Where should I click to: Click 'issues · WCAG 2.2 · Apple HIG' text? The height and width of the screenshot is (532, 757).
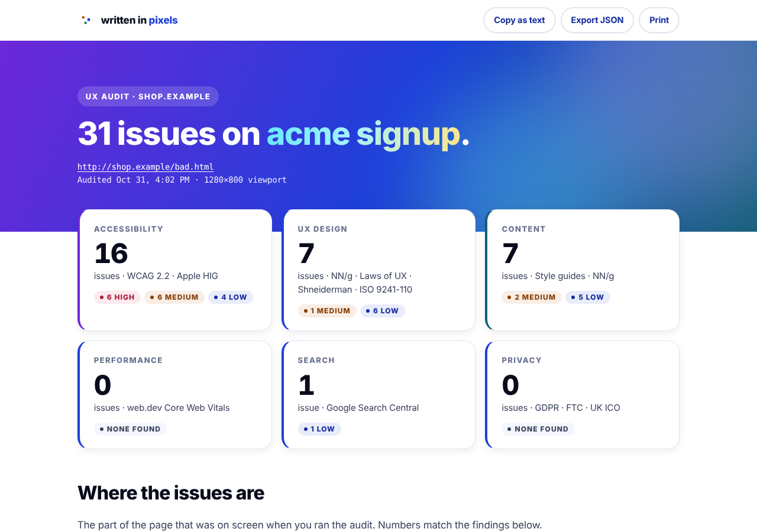[x=156, y=276]
